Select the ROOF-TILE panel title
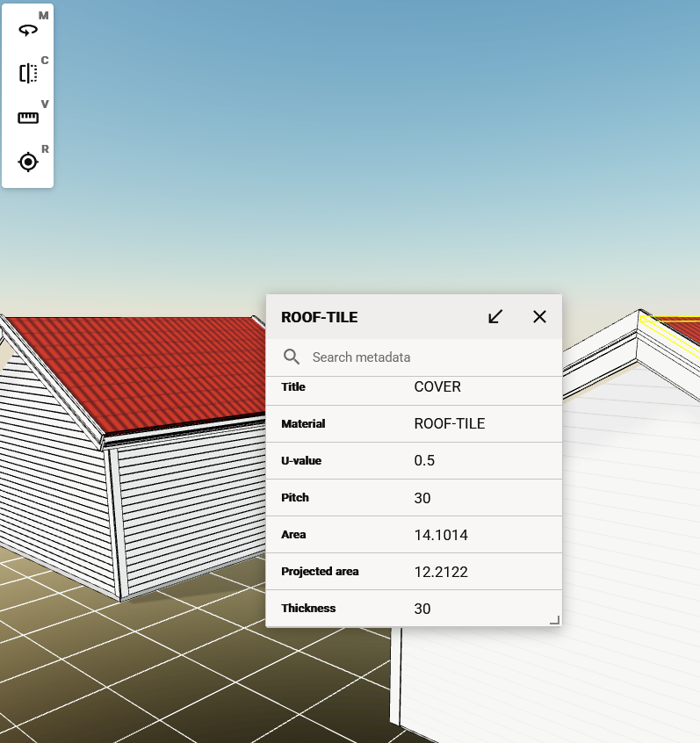Screen dimensions: 700x743 point(320,317)
